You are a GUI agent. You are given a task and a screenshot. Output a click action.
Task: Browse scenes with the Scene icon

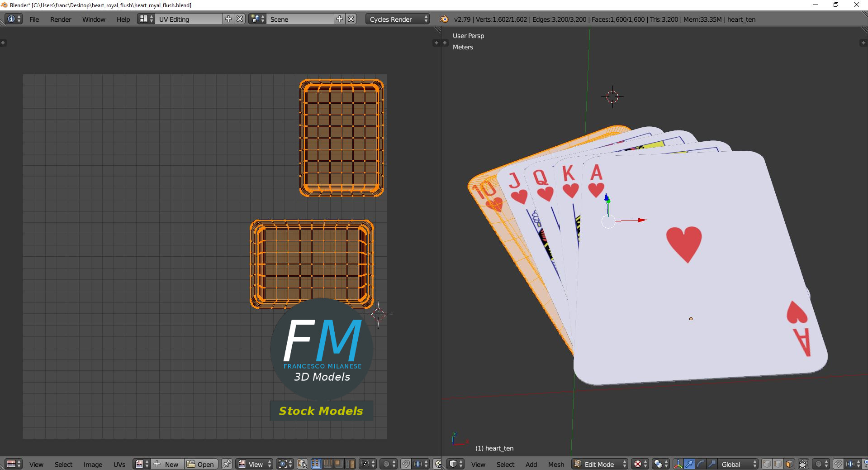click(x=257, y=19)
